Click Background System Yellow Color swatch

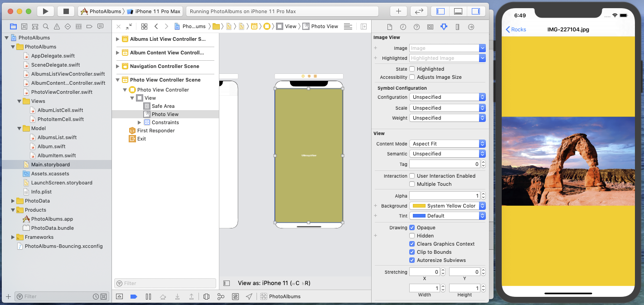click(419, 206)
